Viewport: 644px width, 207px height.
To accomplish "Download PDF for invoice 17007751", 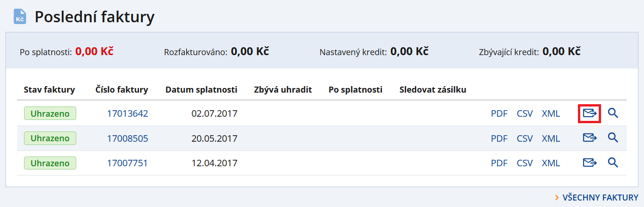I will tap(499, 163).
